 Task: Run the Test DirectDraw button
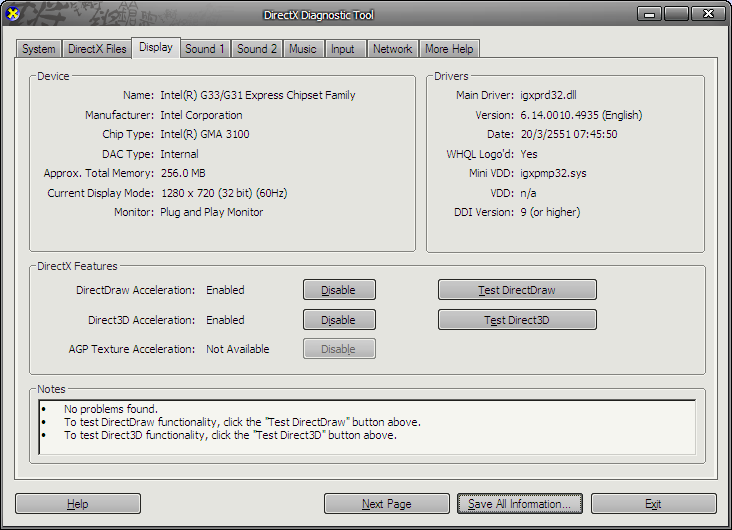point(517,290)
